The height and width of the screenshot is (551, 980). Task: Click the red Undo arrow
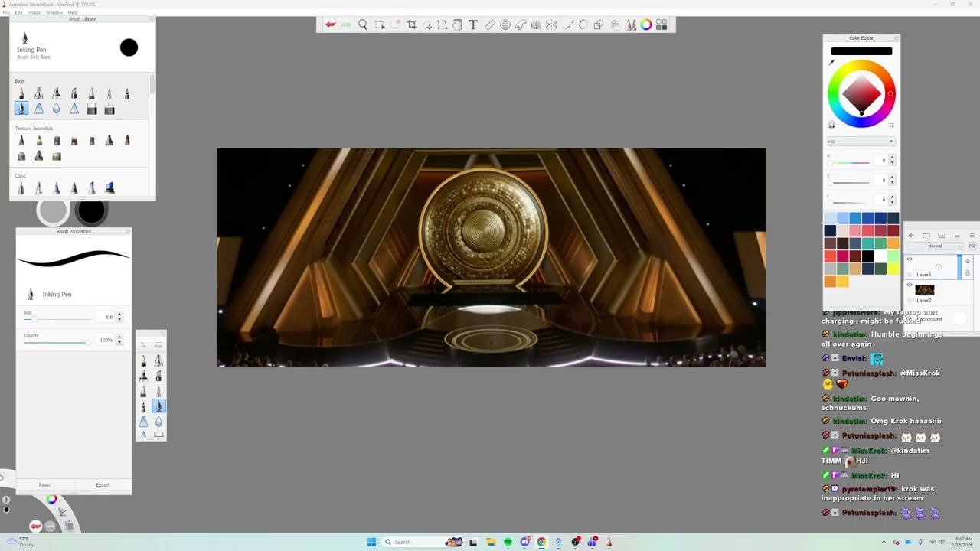pyautogui.click(x=330, y=25)
